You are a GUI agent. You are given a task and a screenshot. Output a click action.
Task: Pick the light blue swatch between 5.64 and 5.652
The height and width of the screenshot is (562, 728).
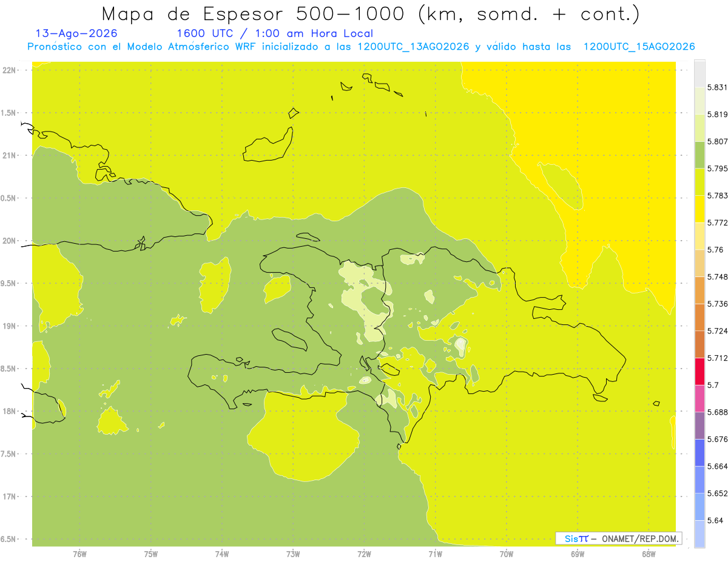click(699, 507)
